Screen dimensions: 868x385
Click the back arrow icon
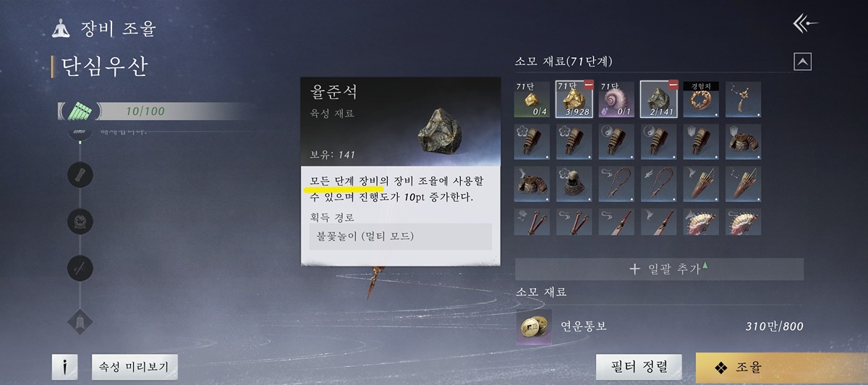(806, 24)
